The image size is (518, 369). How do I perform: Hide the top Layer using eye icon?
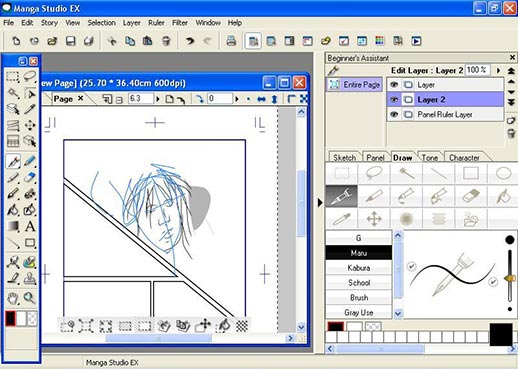(x=394, y=85)
